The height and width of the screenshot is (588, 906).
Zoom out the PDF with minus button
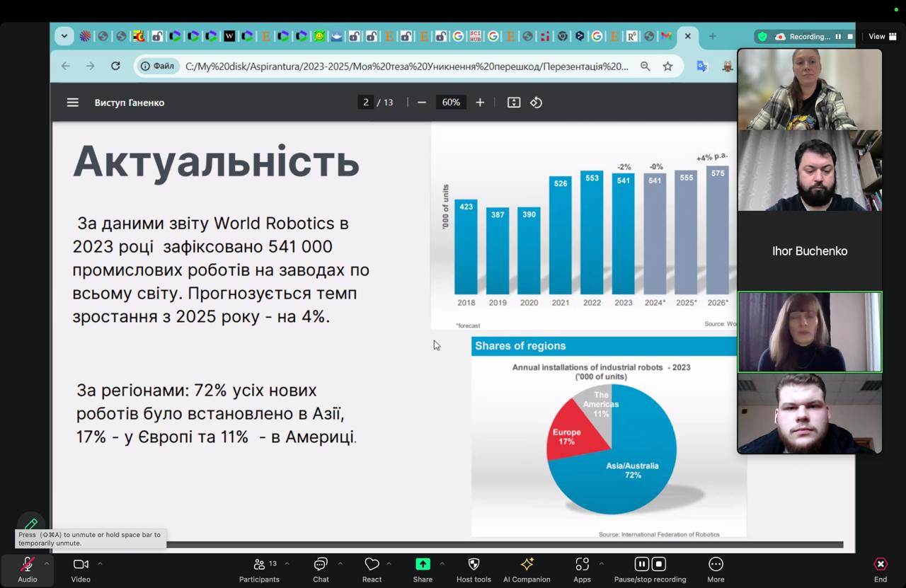click(422, 103)
